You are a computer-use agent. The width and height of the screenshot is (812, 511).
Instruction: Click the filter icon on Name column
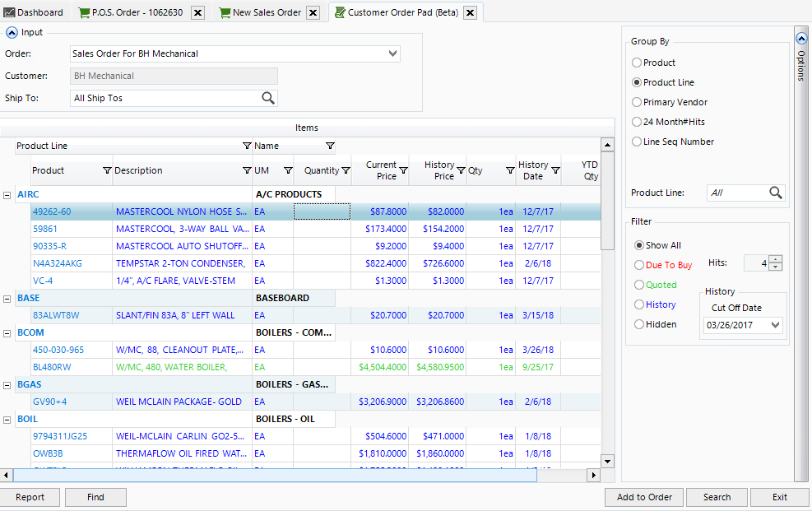click(x=330, y=146)
